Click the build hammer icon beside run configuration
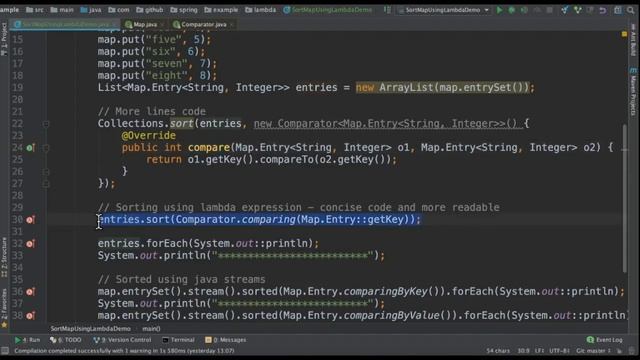The image size is (640, 360). click(x=387, y=10)
